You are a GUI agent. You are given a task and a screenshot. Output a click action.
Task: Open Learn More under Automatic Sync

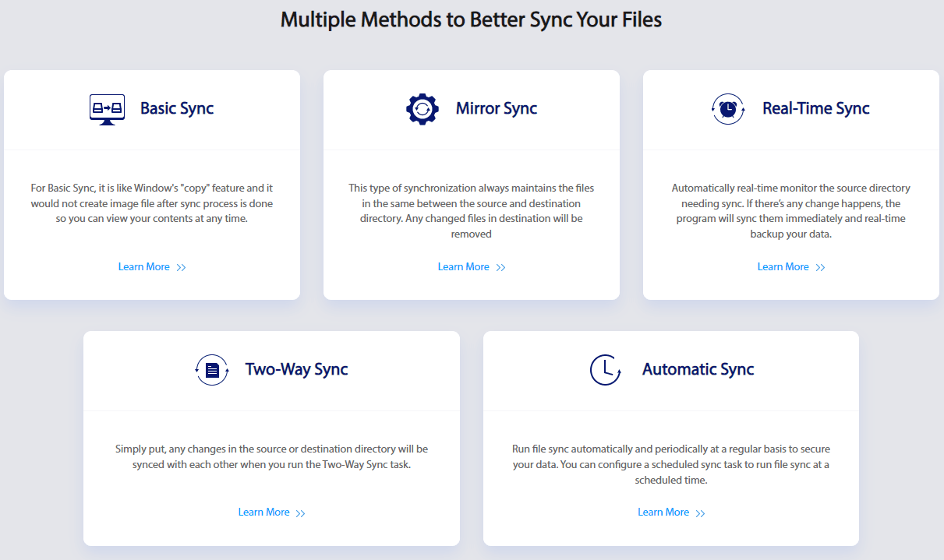coord(671,512)
